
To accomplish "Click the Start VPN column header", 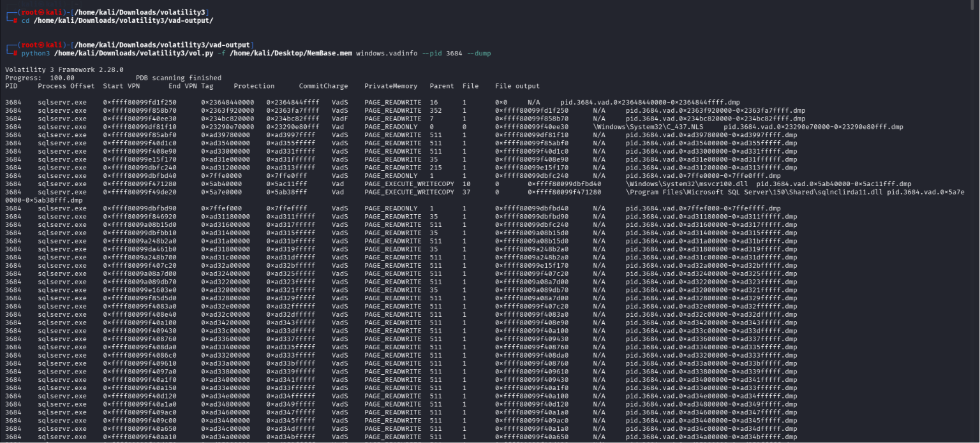I will coord(121,86).
